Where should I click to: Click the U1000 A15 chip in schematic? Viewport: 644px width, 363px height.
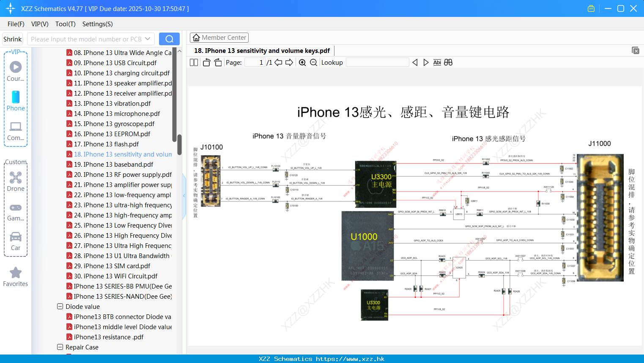pos(367,245)
